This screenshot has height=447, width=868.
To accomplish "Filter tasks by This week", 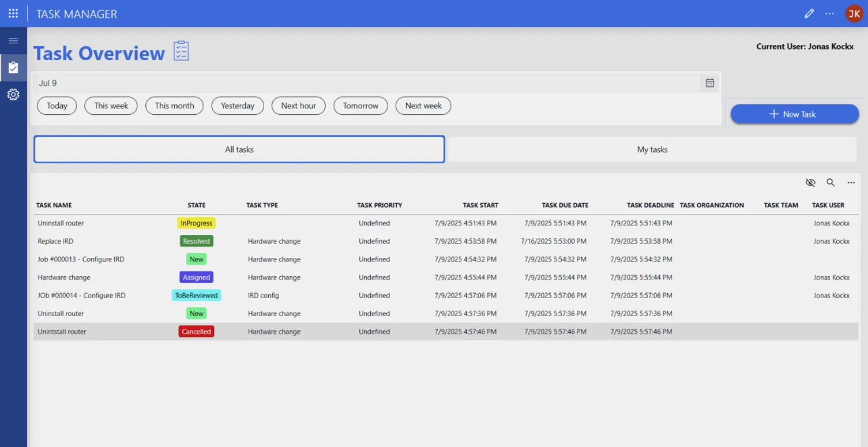I will (x=111, y=106).
